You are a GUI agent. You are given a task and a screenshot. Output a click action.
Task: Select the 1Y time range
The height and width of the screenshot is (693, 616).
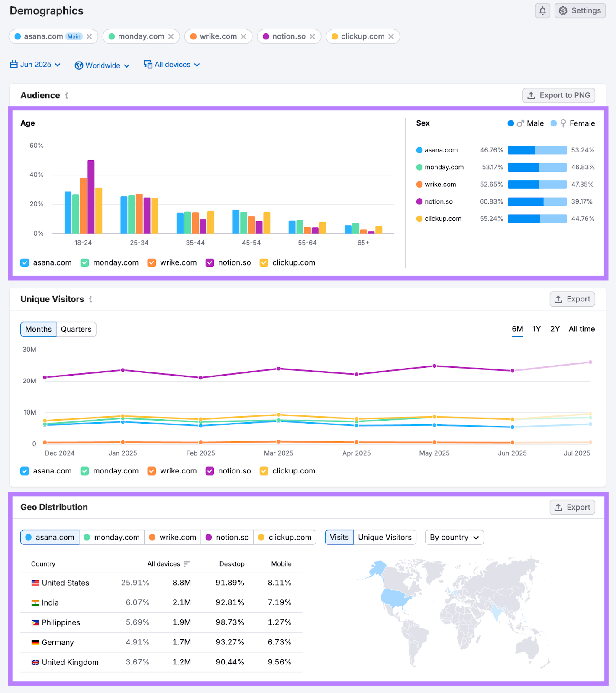click(x=536, y=329)
